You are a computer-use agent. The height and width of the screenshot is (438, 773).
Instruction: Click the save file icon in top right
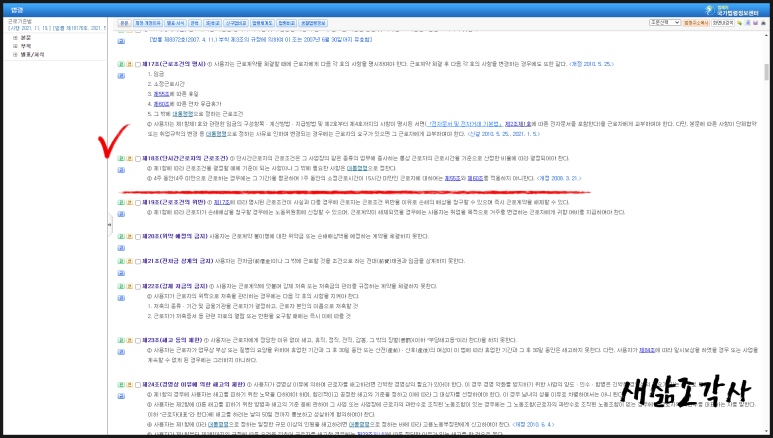tap(755, 23)
